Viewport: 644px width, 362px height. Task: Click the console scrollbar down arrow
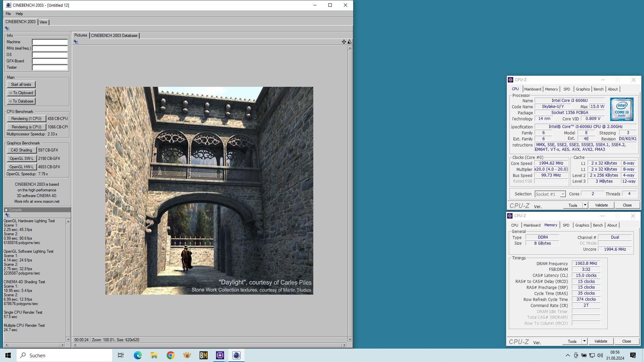[68, 340]
